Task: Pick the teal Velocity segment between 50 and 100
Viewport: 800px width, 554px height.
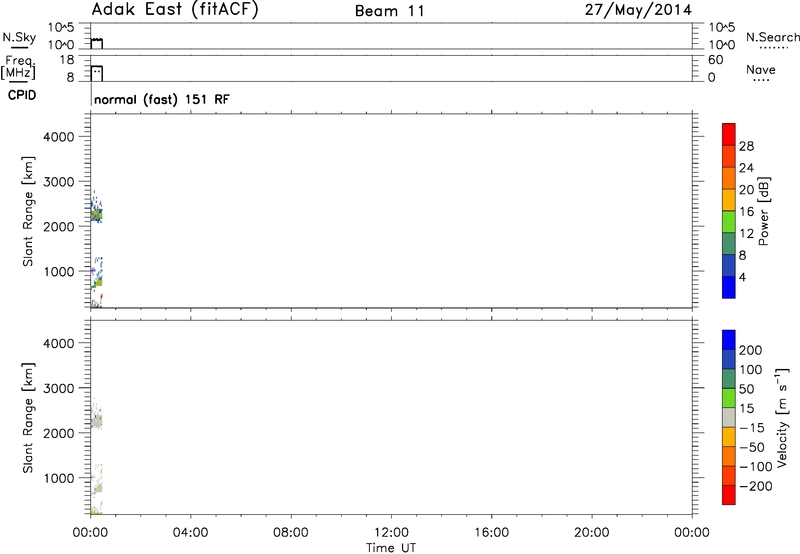Action: (729, 379)
